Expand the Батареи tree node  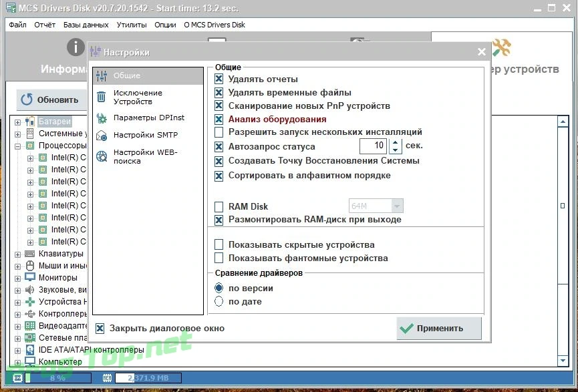17,122
